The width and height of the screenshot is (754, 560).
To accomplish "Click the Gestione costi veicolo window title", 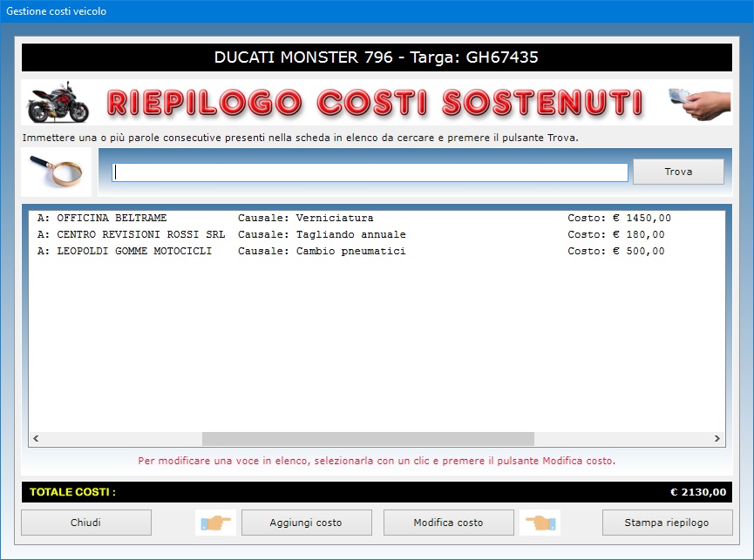I will click(x=57, y=11).
